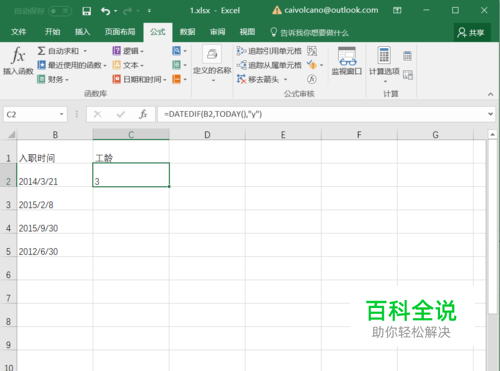Open the Lookup and Reference functions icon
This screenshot has height=371, width=500.
179,51
